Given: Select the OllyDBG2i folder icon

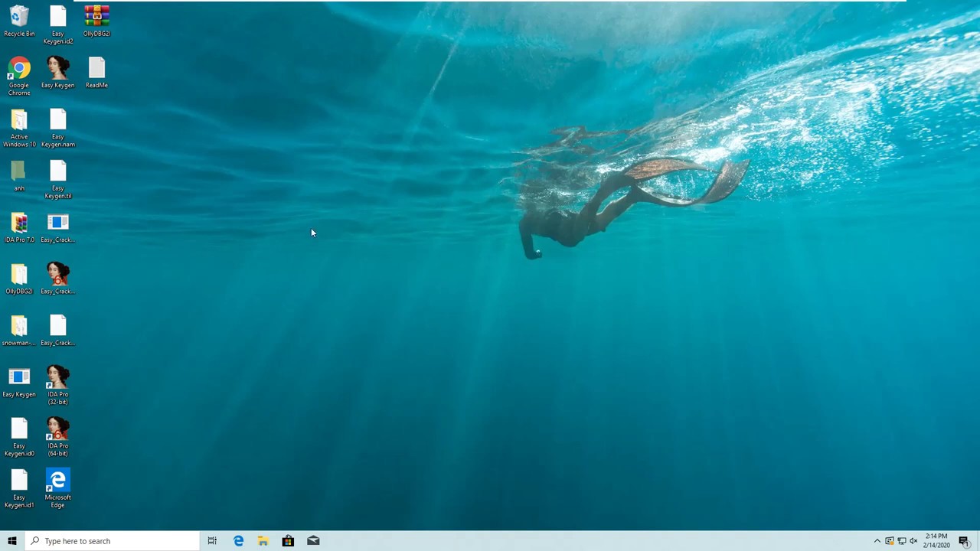Looking at the screenshot, I should click(19, 279).
